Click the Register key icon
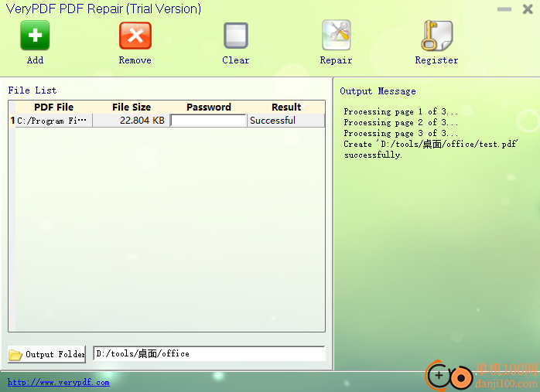540x392 pixels. pos(436,36)
